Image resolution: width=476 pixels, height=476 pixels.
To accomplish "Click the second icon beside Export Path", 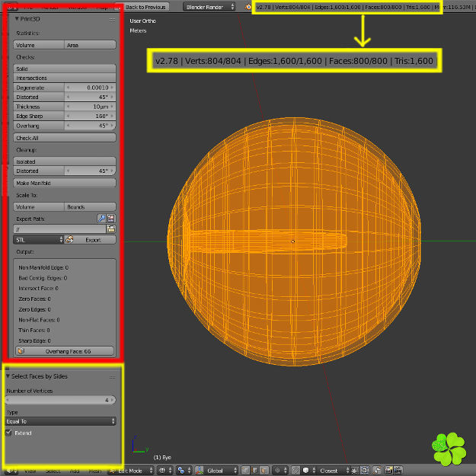I will [x=111, y=219].
